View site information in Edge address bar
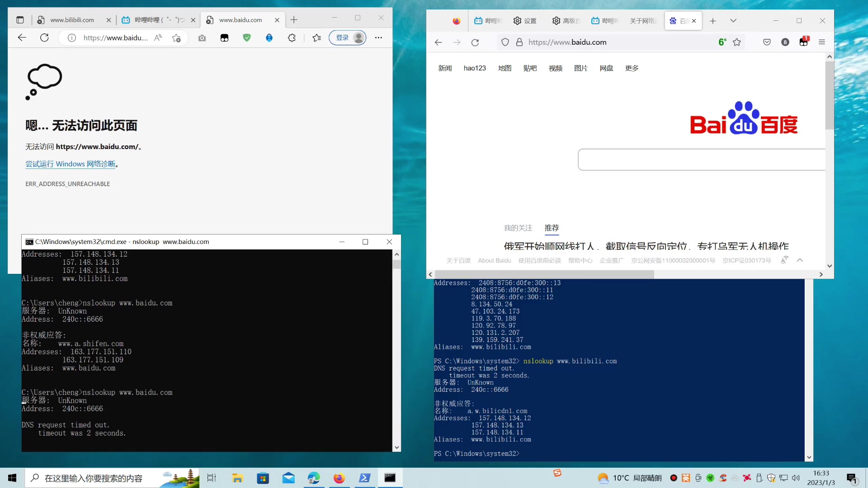The image size is (868, 488). pos(71,38)
